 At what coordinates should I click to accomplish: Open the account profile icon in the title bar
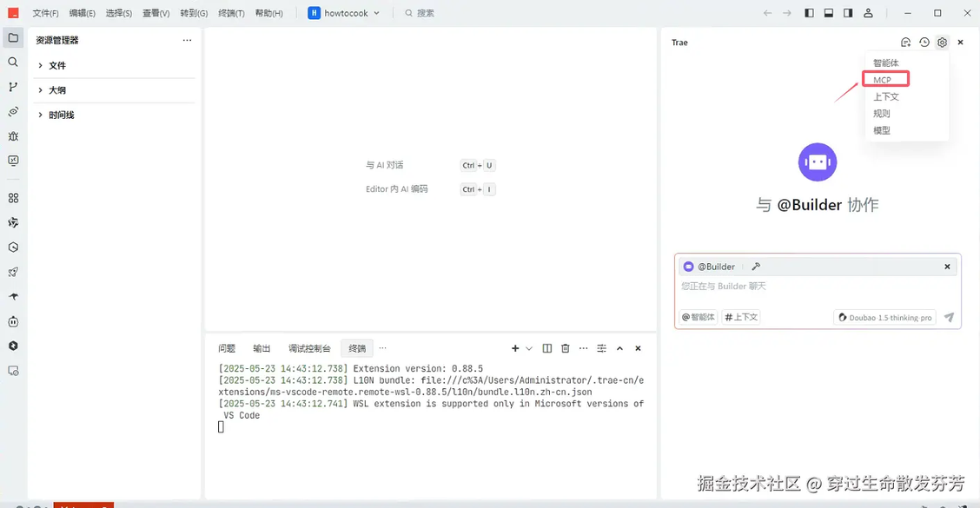pos(868,13)
